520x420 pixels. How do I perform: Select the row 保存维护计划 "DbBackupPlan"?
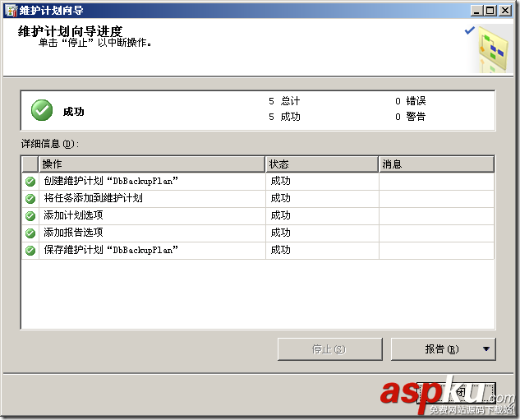tap(258, 251)
